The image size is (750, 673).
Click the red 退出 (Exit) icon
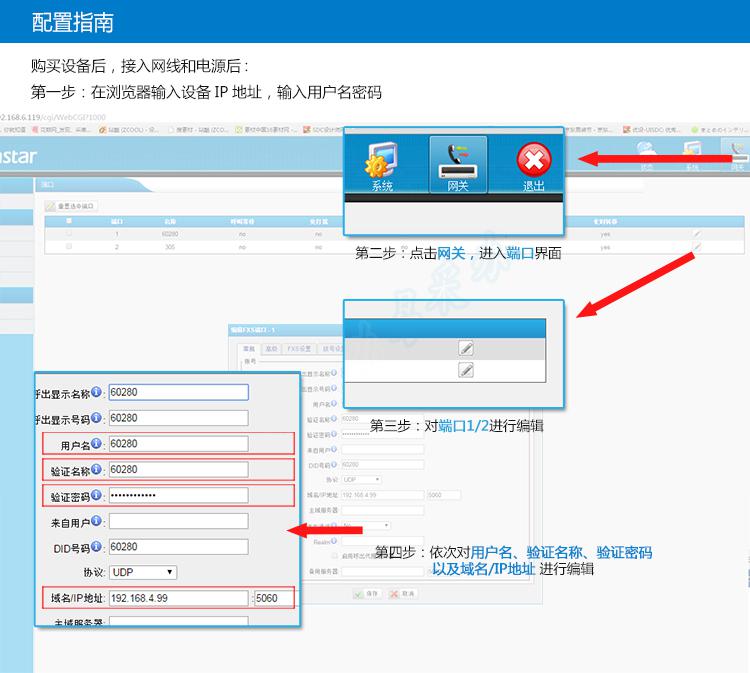534,166
